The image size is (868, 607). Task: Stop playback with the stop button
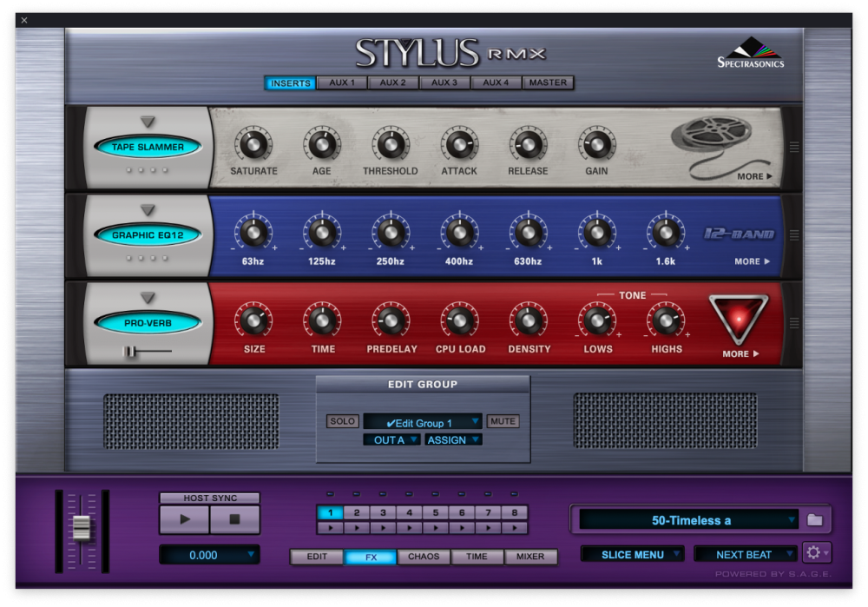(234, 519)
